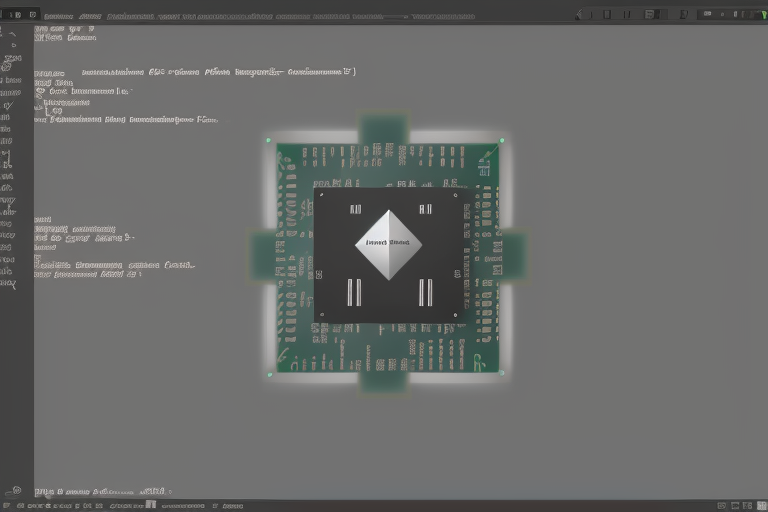The height and width of the screenshot is (512, 768).
Task: Select the circuit board's top-left green corner handle
Action: tap(269, 140)
